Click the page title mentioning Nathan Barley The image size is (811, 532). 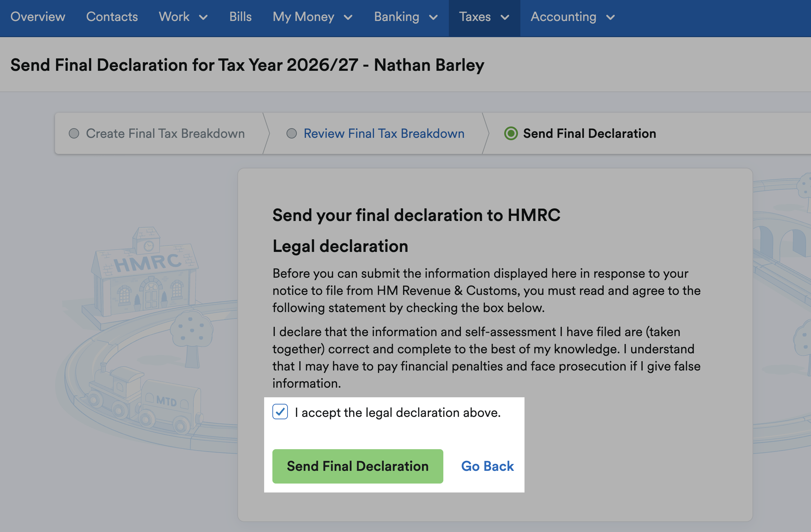click(247, 65)
